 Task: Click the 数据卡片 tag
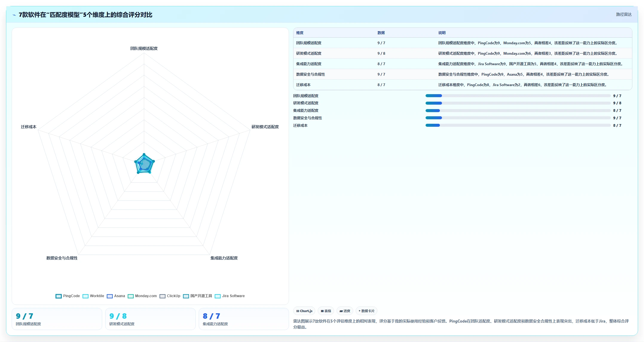pyautogui.click(x=366, y=311)
